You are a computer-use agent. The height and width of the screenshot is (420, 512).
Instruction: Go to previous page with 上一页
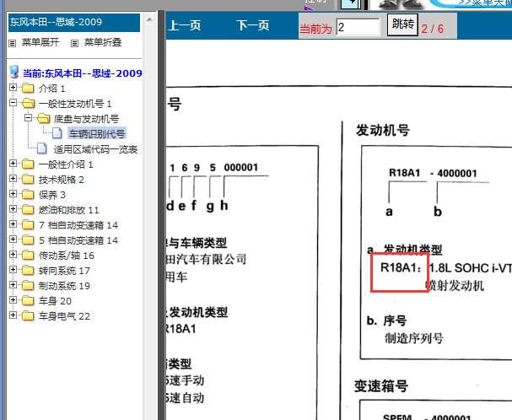click(185, 25)
